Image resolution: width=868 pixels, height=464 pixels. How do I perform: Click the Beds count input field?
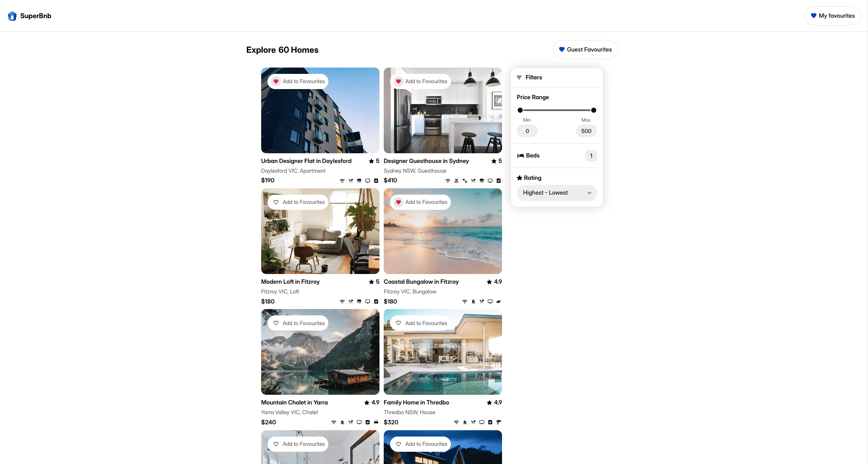pos(591,156)
